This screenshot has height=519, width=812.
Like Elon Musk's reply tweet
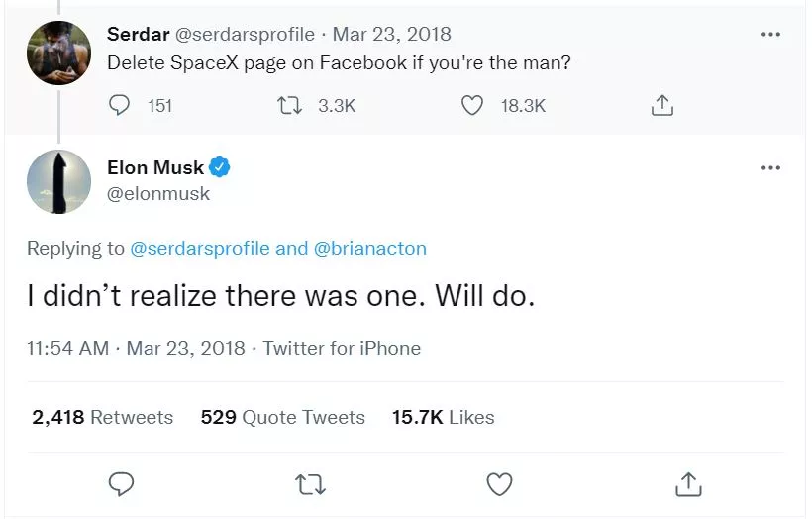click(x=500, y=483)
